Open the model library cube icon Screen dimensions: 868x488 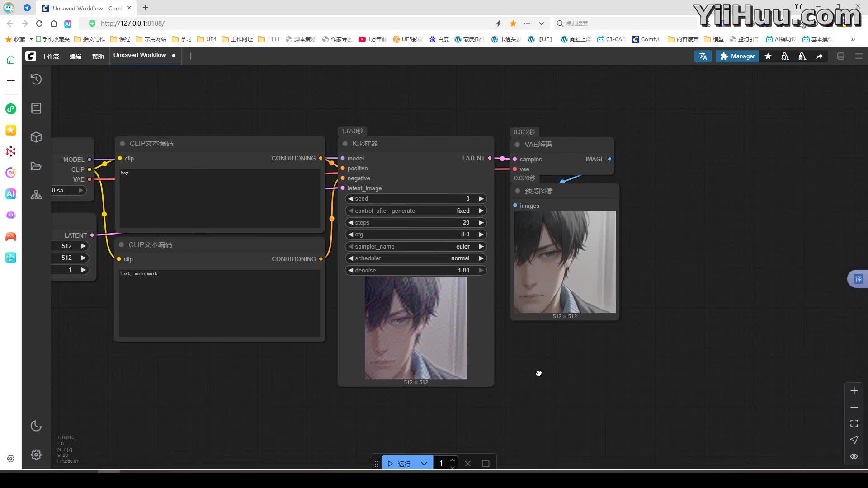tap(36, 137)
